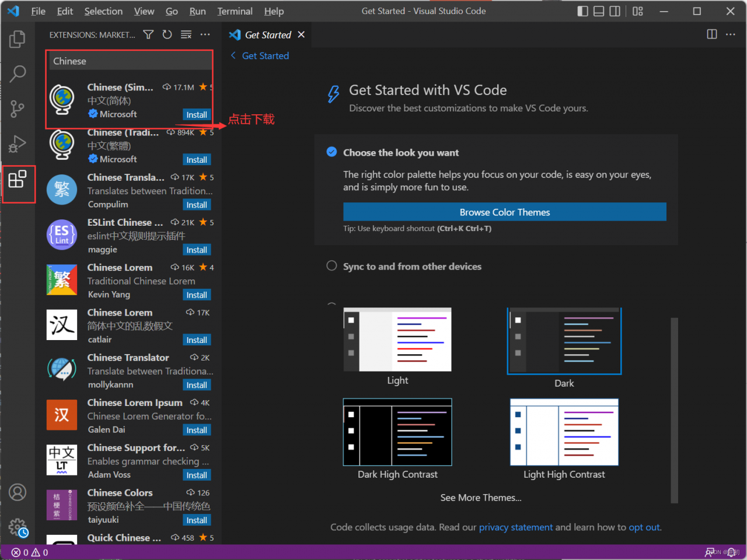Open the Terminal menu

click(235, 11)
